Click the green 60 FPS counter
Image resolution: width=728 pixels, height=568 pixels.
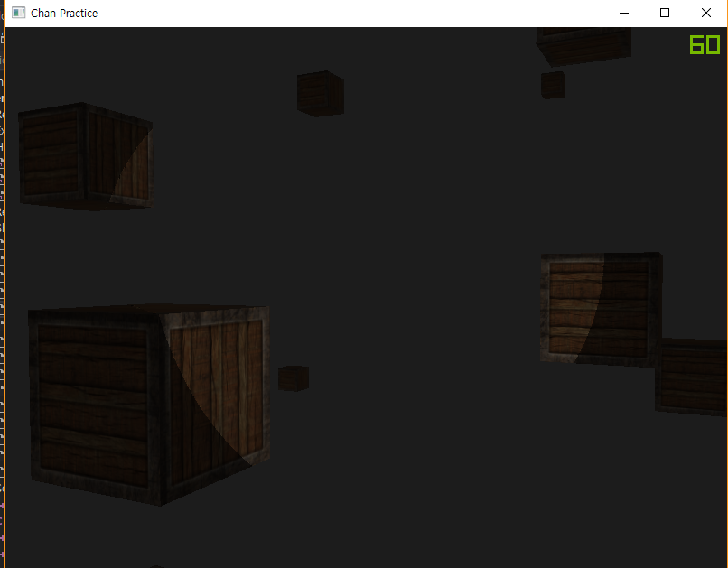click(705, 45)
